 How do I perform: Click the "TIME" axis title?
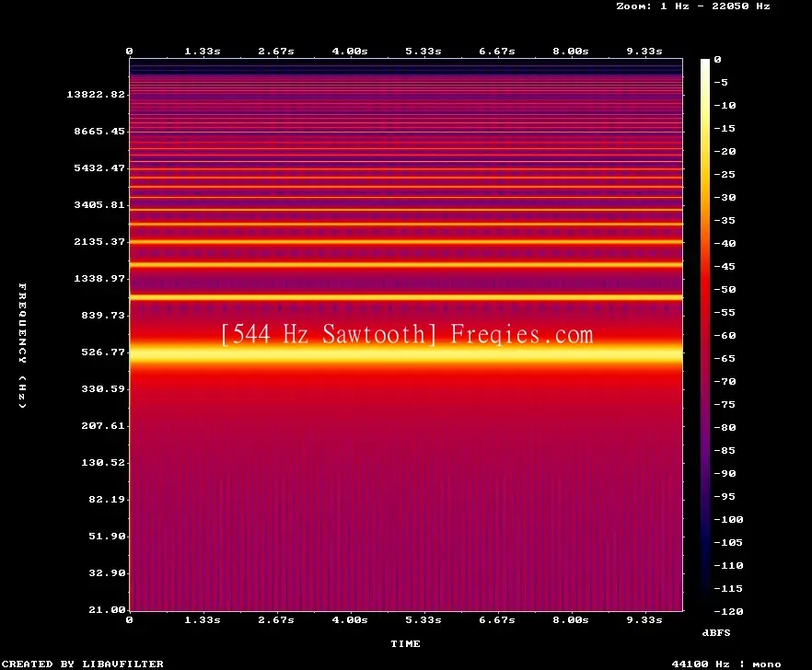[x=405, y=643]
